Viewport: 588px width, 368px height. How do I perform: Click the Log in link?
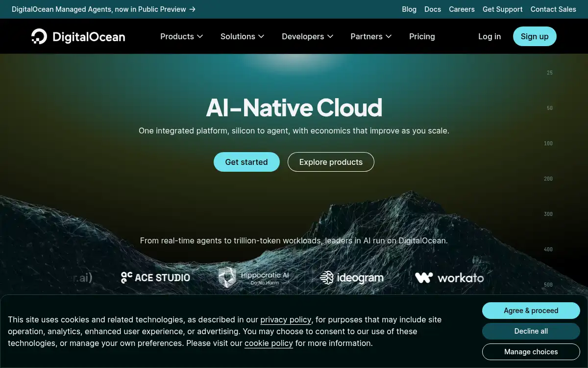[490, 36]
